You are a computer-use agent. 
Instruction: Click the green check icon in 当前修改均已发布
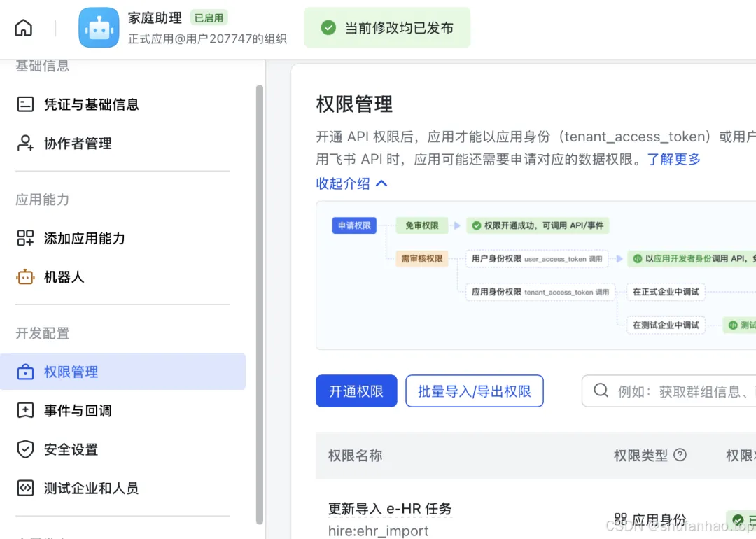point(328,27)
